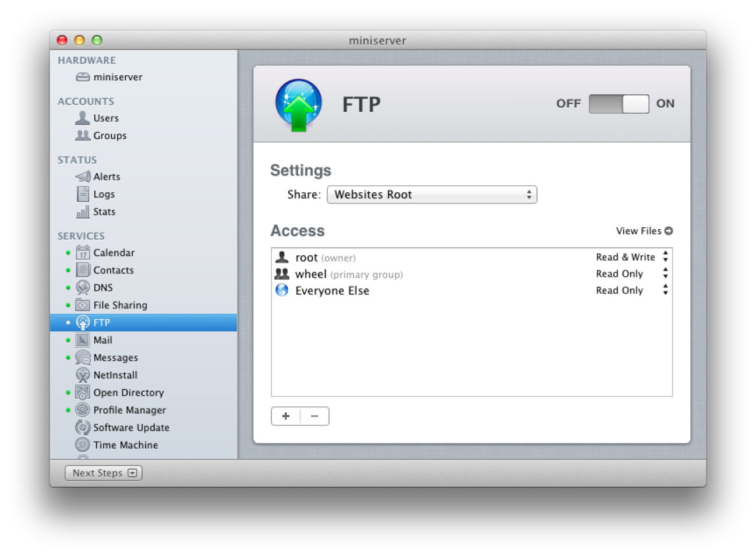Viewport: 756px width, 556px height.
Task: Add a new access entry with plus button
Action: point(285,416)
